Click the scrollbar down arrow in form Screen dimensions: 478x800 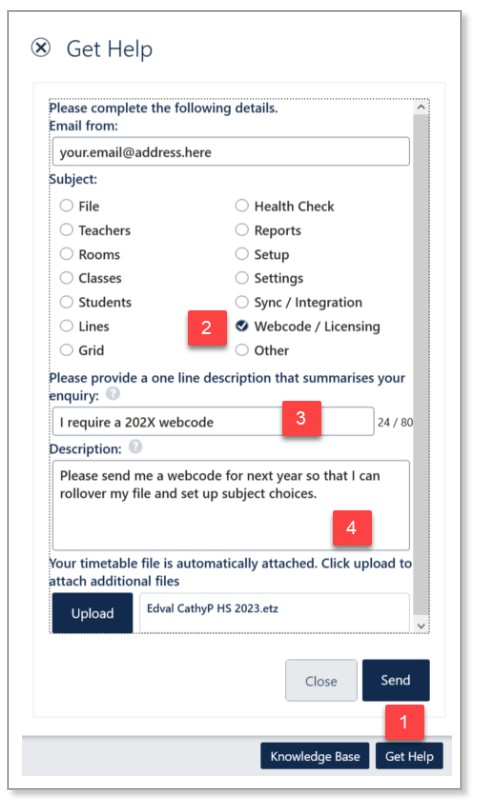tap(421, 626)
